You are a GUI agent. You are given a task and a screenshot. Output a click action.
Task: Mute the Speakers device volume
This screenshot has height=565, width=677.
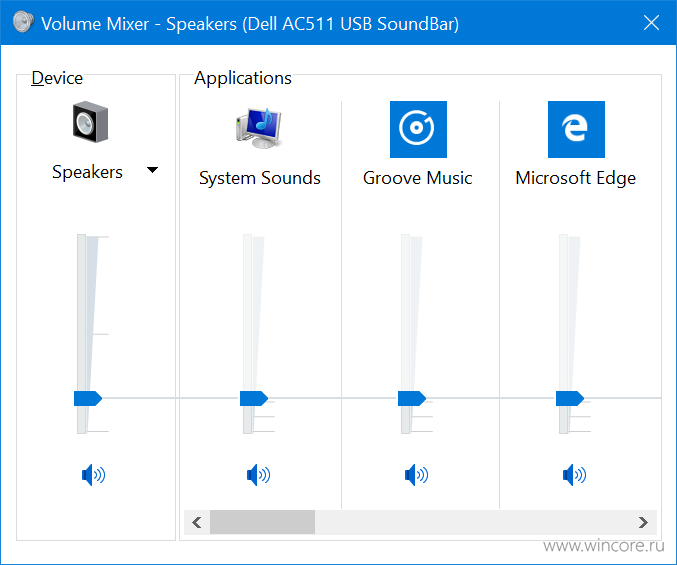94,475
